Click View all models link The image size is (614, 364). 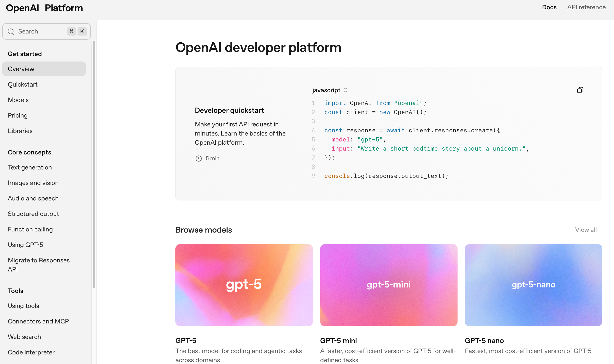click(585, 230)
